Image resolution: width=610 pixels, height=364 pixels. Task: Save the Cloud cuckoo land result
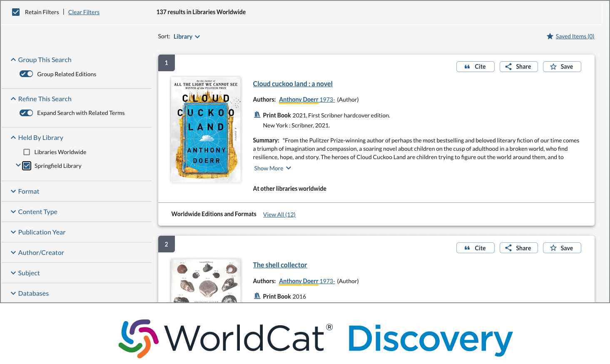(x=562, y=67)
